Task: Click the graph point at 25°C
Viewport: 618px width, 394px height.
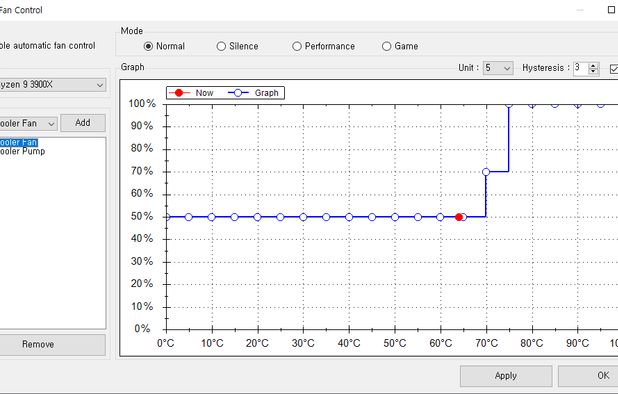Action: (x=280, y=217)
